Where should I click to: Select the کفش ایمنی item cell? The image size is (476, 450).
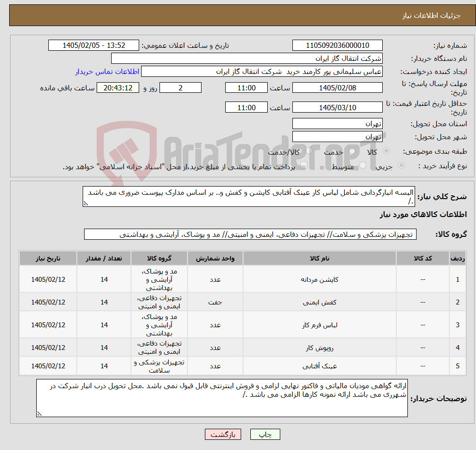(x=319, y=302)
